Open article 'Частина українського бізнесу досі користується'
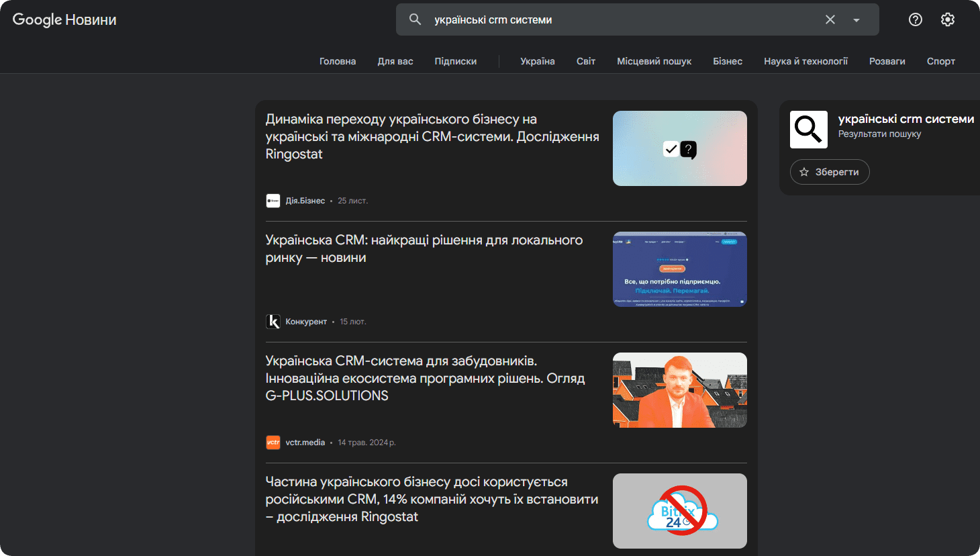 coord(432,499)
